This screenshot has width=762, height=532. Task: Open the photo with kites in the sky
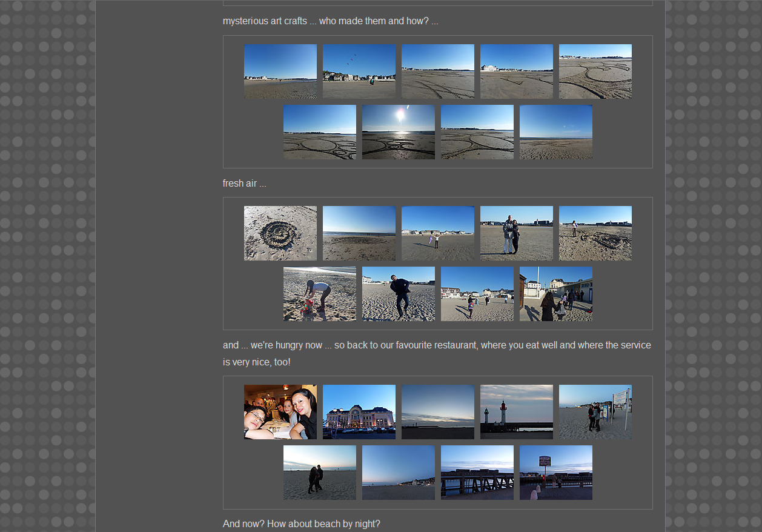click(359, 71)
